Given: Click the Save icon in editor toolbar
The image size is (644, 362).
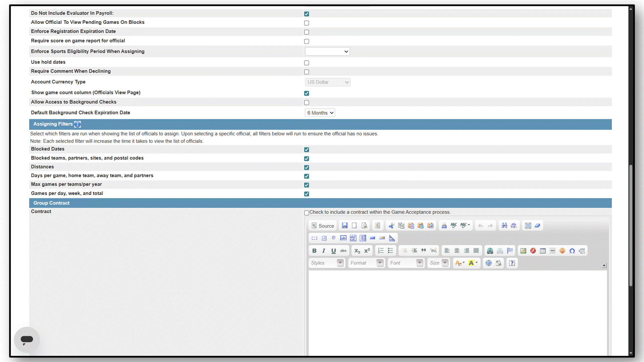Looking at the screenshot, I should 344,226.
